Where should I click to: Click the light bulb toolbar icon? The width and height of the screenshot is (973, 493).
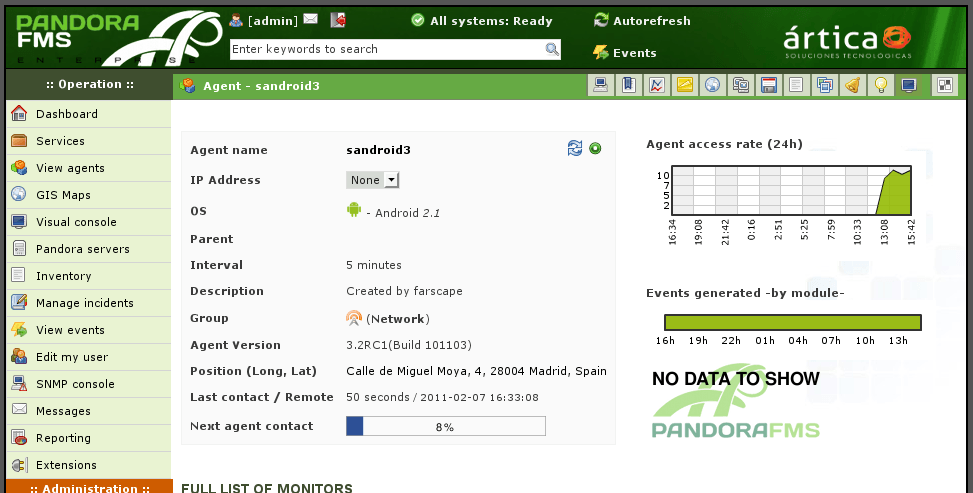[881, 85]
